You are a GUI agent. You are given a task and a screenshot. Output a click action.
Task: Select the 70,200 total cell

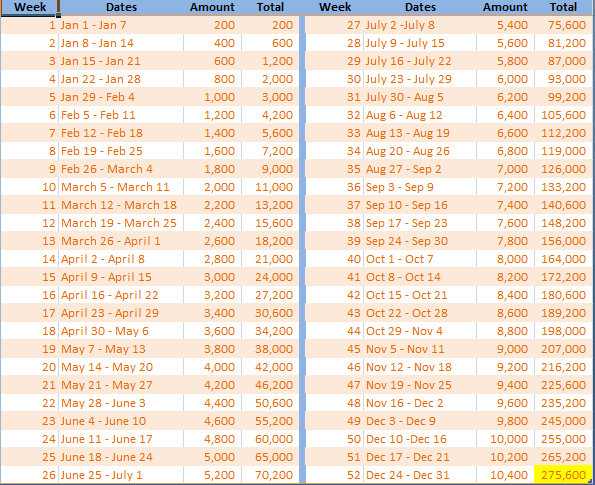pyautogui.click(x=270, y=475)
